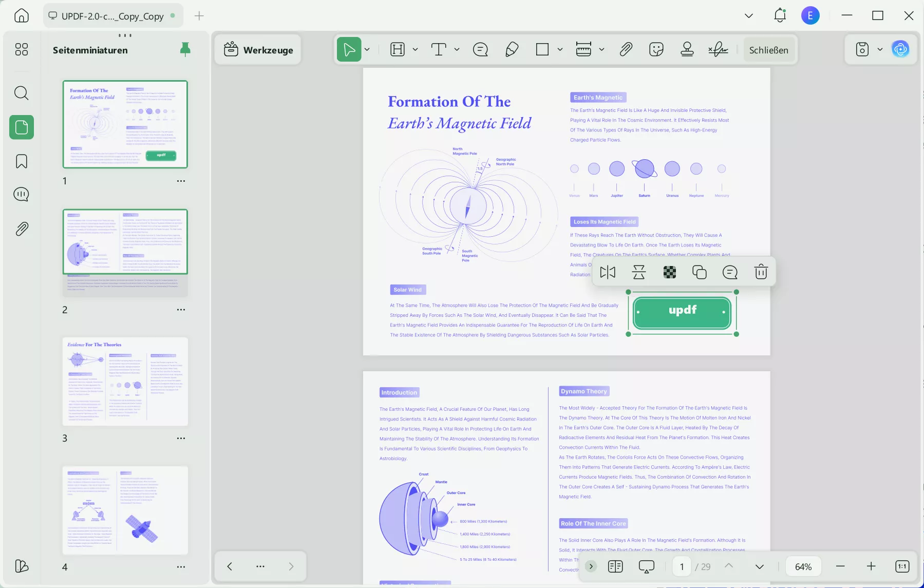Image resolution: width=924 pixels, height=588 pixels.
Task: Go to next view arrow
Action: pos(291,566)
